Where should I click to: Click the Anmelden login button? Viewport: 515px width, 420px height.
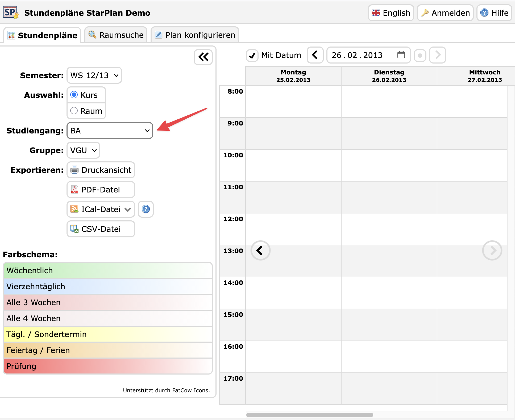click(445, 13)
